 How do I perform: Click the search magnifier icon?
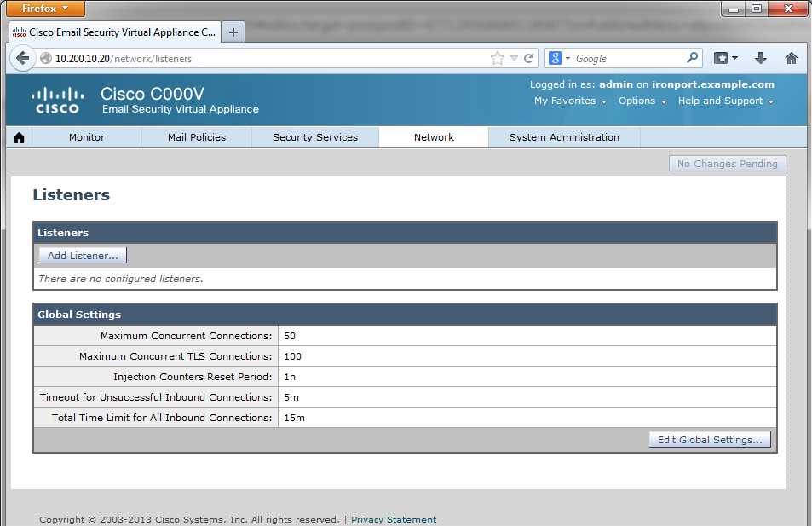(x=692, y=58)
